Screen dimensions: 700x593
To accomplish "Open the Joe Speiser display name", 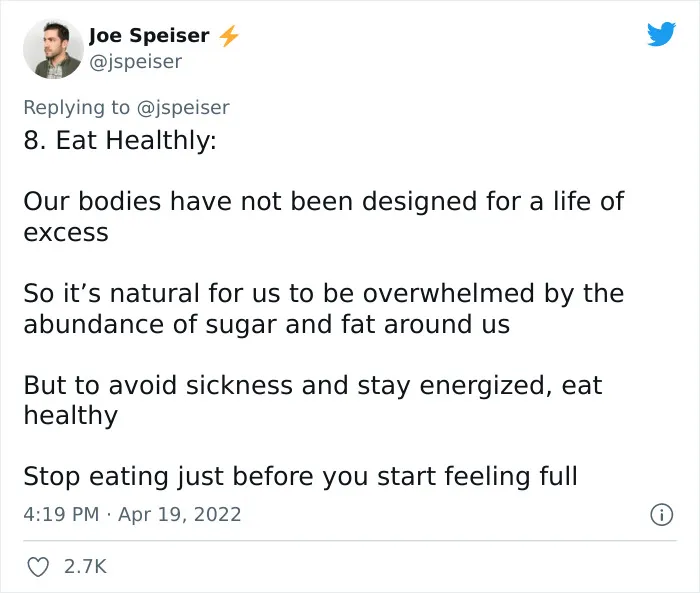I will [149, 35].
